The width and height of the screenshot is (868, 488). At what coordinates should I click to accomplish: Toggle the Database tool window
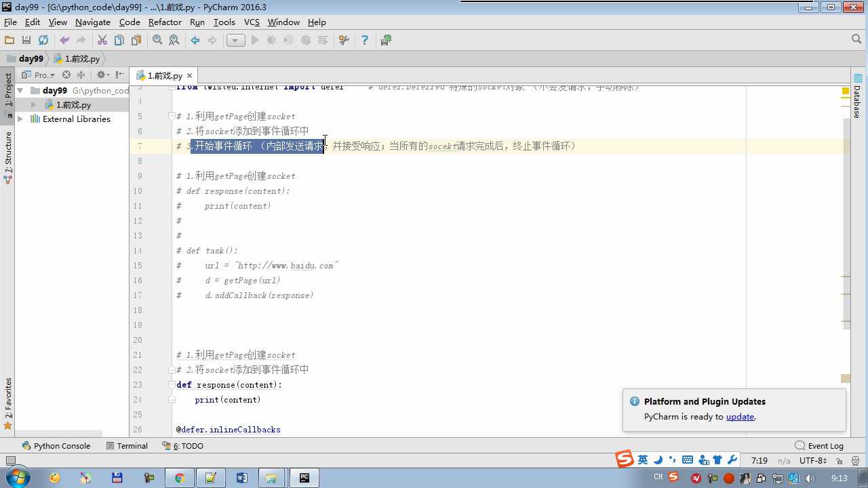tap(858, 97)
